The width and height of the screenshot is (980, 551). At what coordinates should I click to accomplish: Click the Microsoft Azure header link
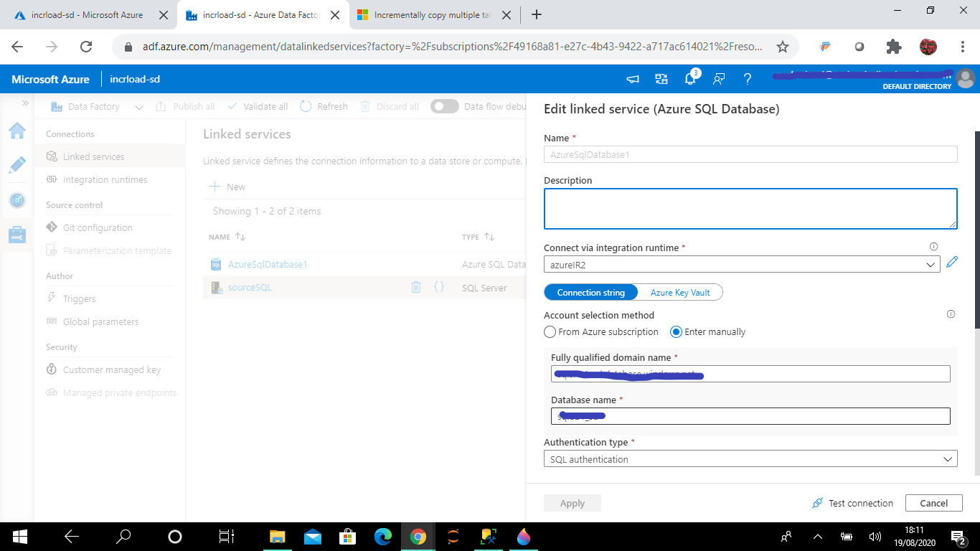(x=50, y=79)
